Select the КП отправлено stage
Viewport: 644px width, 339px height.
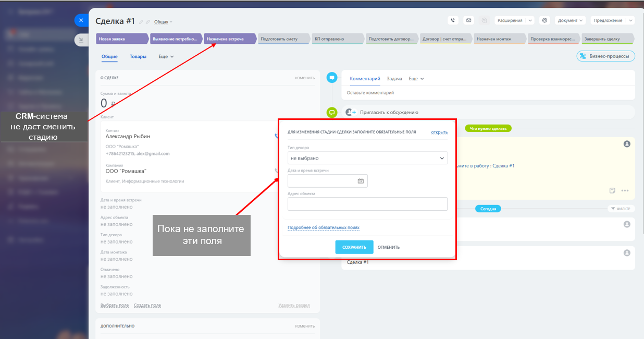[x=337, y=39]
